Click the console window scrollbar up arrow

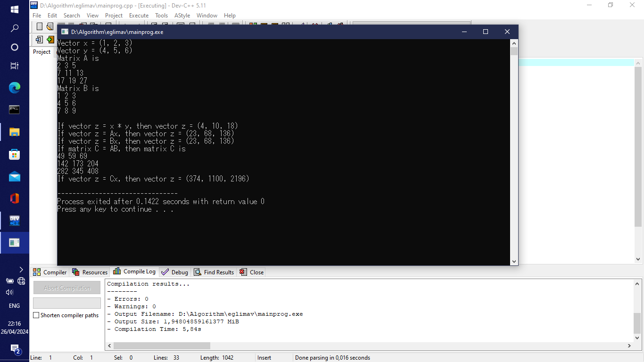click(514, 43)
